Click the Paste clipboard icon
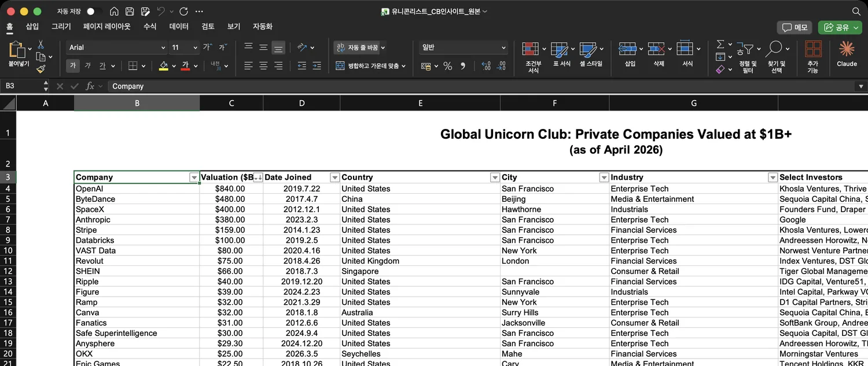 point(17,50)
